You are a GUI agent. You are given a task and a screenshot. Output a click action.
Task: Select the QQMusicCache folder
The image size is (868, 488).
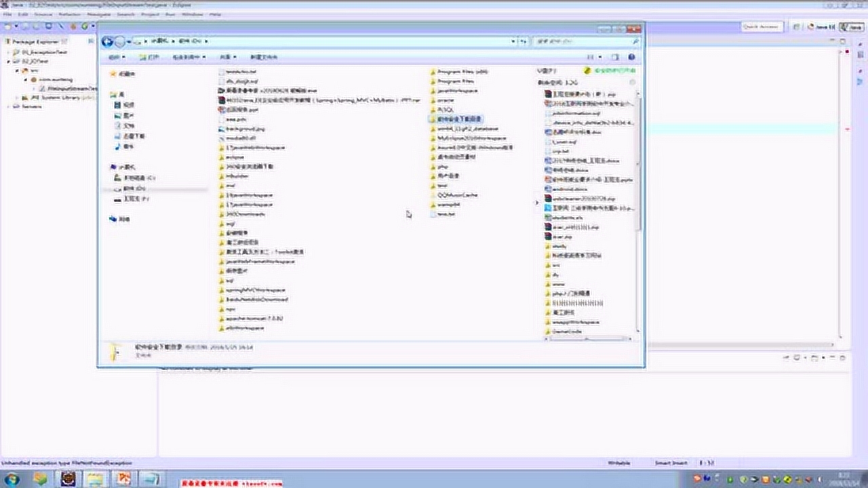click(x=454, y=195)
